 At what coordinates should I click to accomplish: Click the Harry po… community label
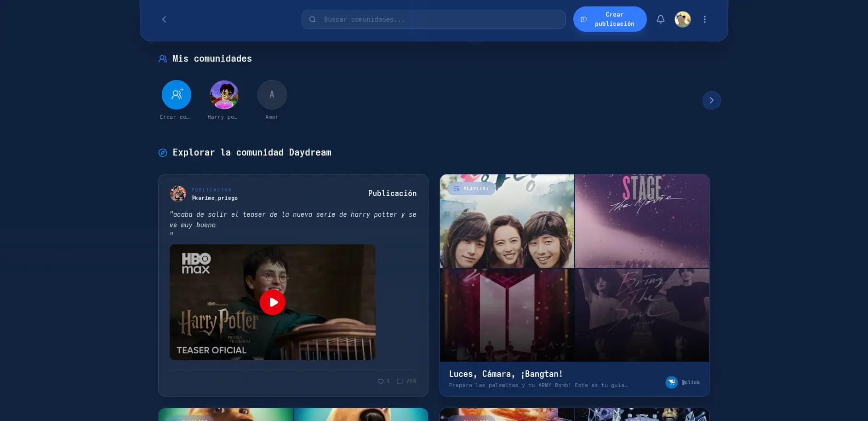point(223,117)
